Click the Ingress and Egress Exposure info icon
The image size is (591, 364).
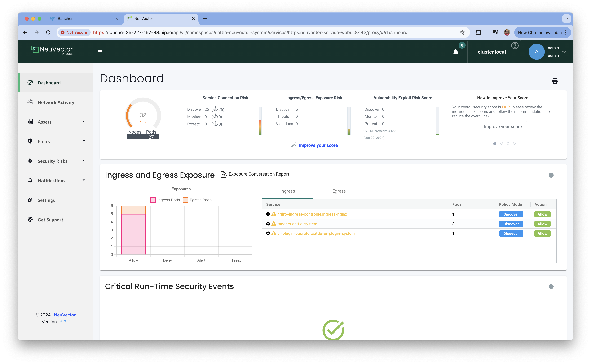pyautogui.click(x=551, y=175)
